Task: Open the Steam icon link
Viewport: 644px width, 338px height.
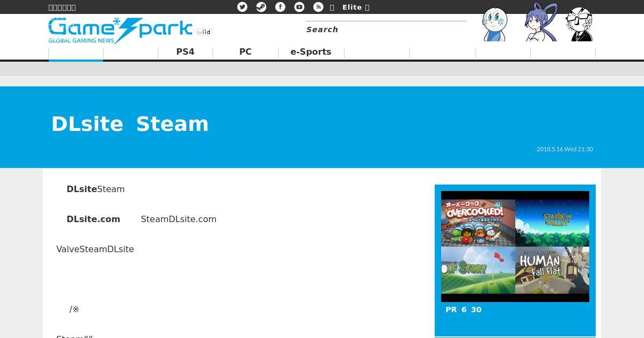Action: [x=261, y=7]
